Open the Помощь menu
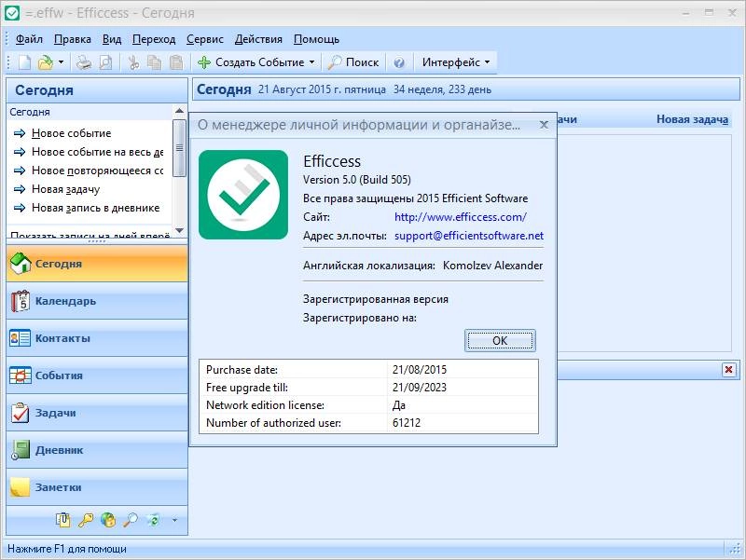Image resolution: width=746 pixels, height=560 pixels. pyautogui.click(x=316, y=39)
